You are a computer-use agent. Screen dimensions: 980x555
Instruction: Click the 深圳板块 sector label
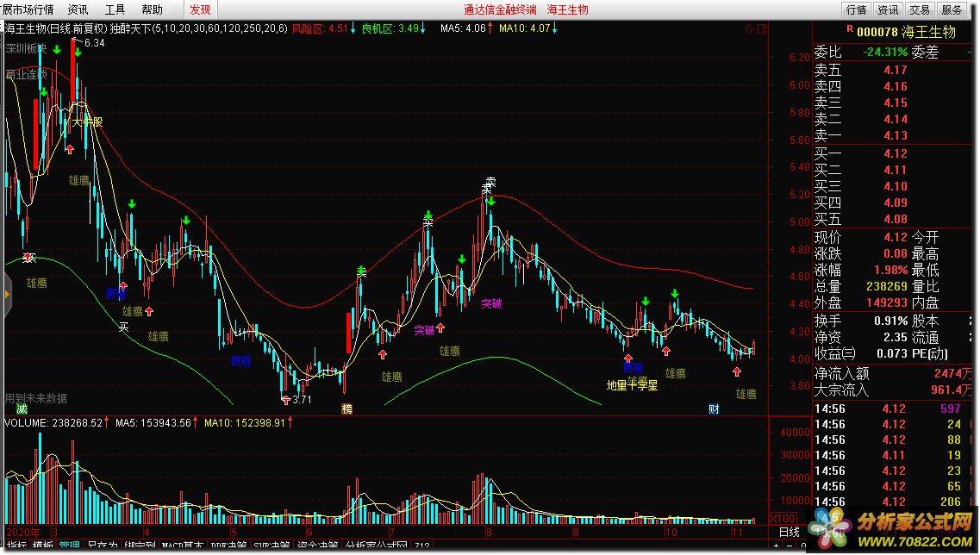click(x=26, y=48)
